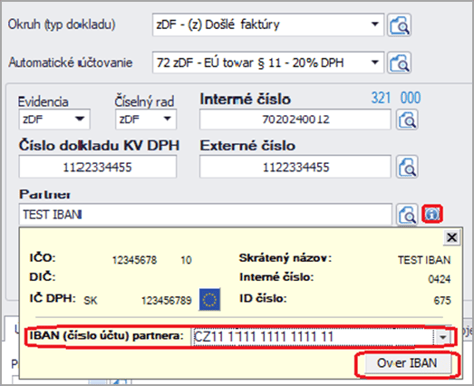Click the blue account number 321
Image resolution: width=474 pixels, height=386 pixels.
381,98
